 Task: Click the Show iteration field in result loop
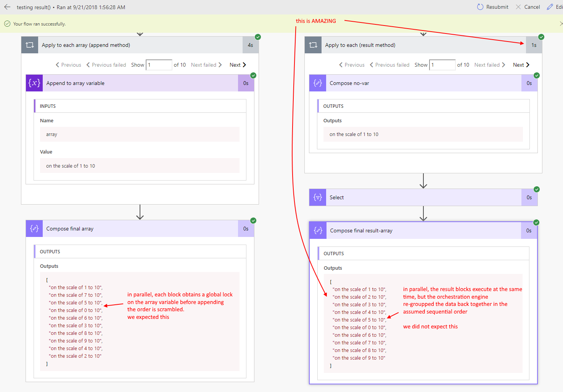442,65
